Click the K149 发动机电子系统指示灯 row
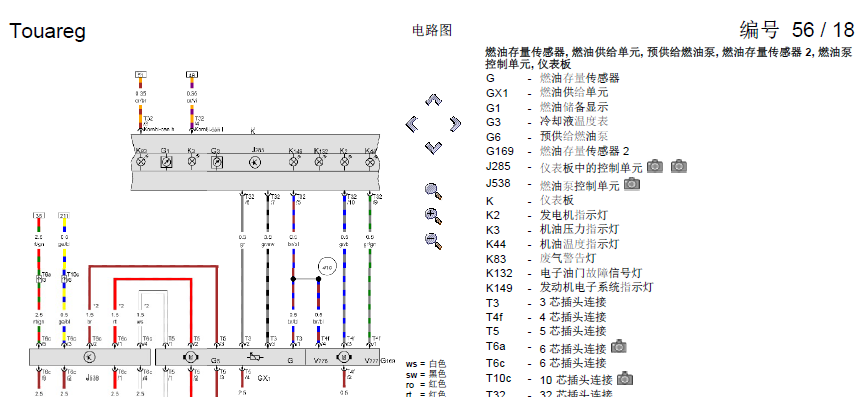 point(569,287)
